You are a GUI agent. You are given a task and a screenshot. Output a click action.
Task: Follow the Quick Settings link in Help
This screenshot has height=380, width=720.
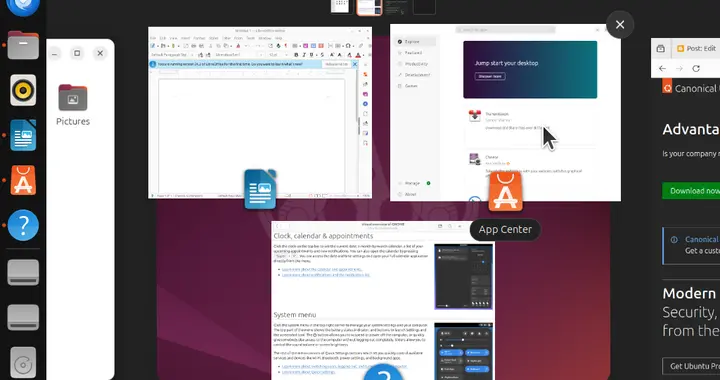(x=309, y=372)
